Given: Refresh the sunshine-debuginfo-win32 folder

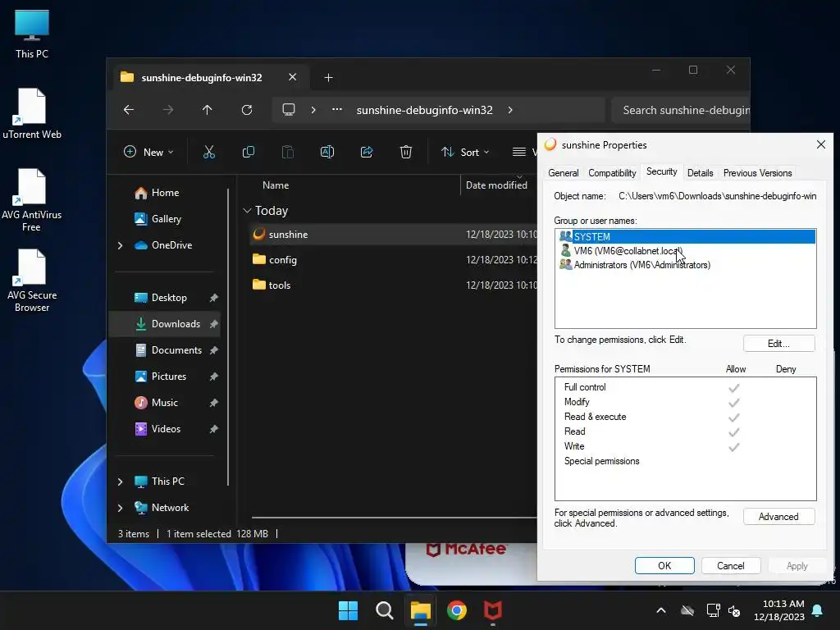Looking at the screenshot, I should 247,110.
